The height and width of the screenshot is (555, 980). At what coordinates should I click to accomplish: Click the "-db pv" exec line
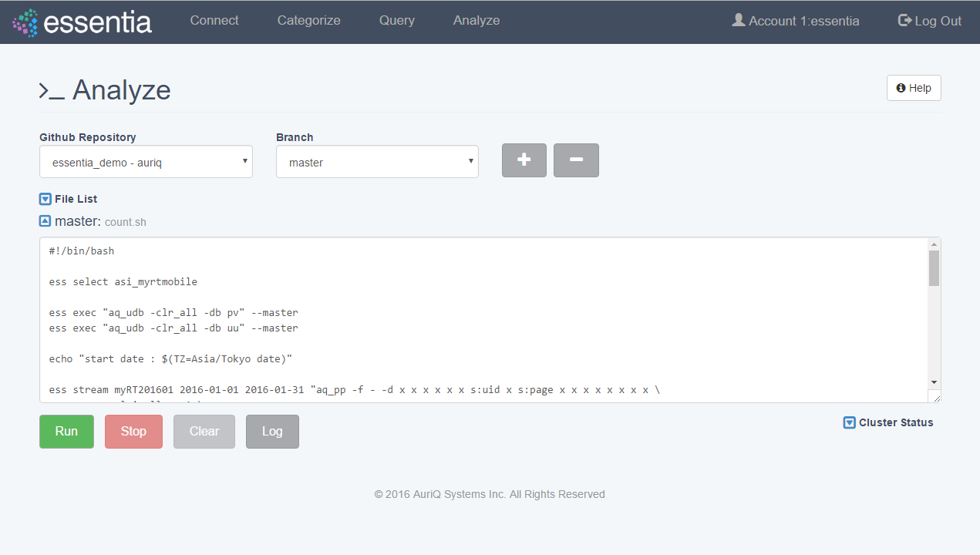[x=173, y=312]
